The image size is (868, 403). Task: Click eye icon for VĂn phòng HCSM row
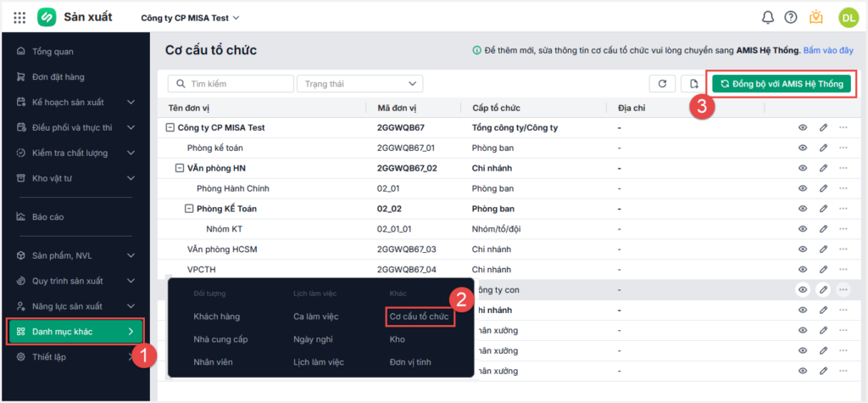coord(803,249)
